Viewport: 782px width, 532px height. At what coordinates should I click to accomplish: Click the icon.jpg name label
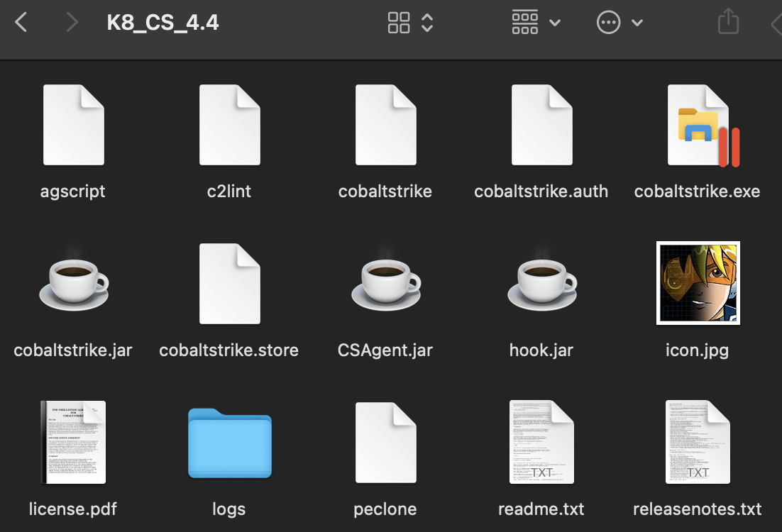698,350
